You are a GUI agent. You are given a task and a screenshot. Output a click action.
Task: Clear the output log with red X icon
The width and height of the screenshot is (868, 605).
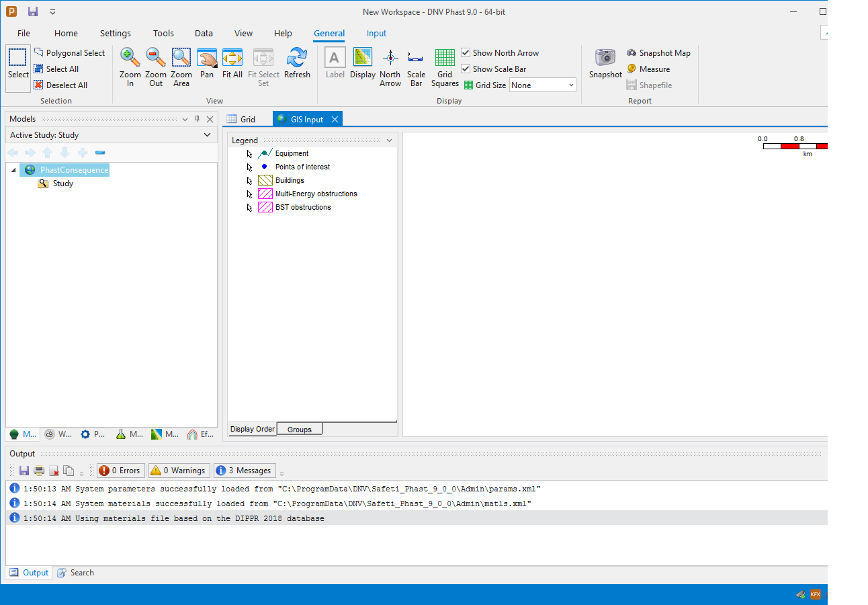point(54,471)
